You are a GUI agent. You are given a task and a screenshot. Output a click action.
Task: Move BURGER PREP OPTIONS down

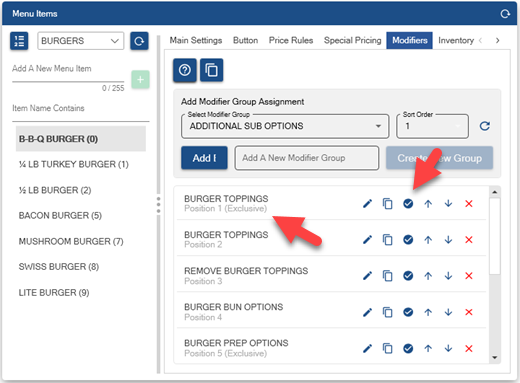[x=448, y=348]
